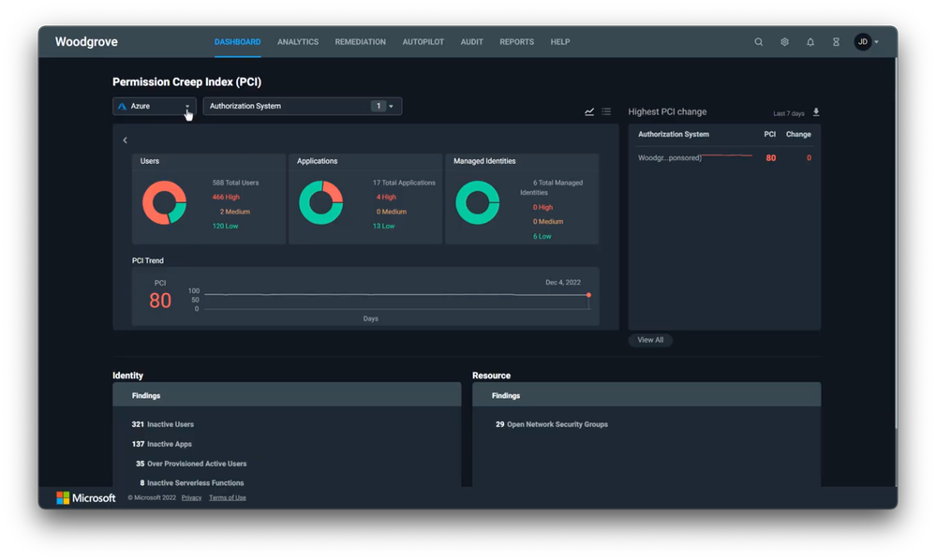Click the Microsoft logo in the footer
The height and width of the screenshot is (560, 936).
coord(86,498)
